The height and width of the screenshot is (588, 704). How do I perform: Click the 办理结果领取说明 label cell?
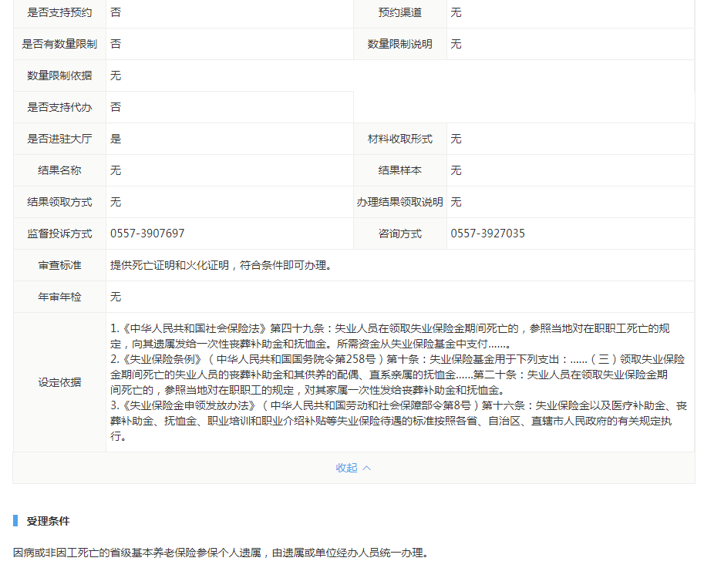point(399,202)
